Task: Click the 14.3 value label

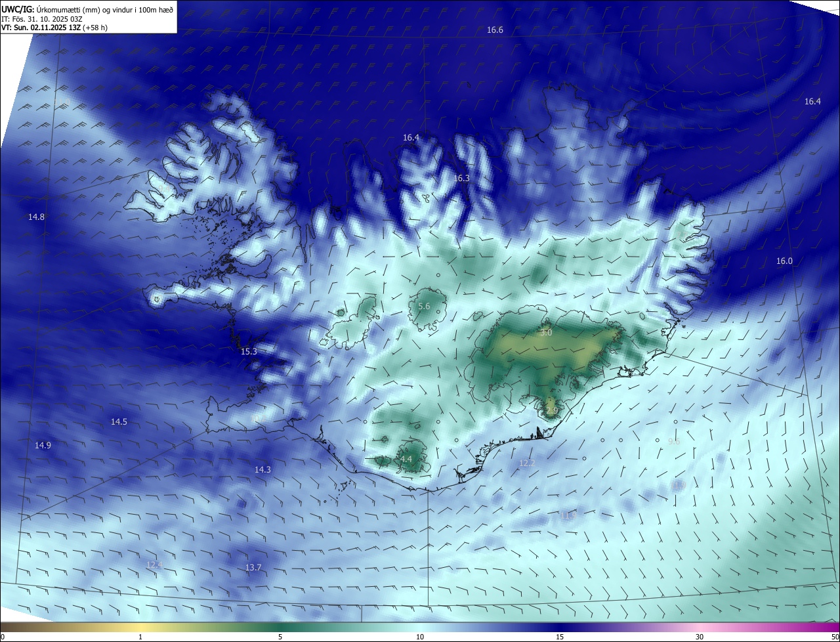Action: coord(262,470)
